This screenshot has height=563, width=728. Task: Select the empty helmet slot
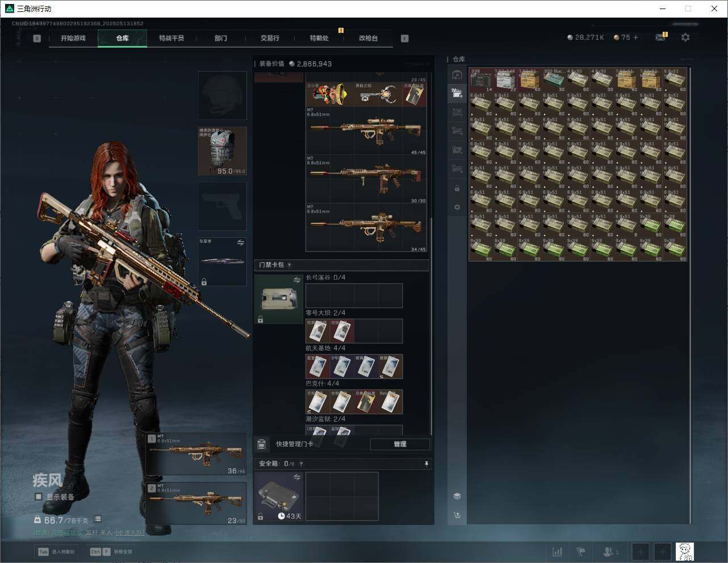[222, 95]
